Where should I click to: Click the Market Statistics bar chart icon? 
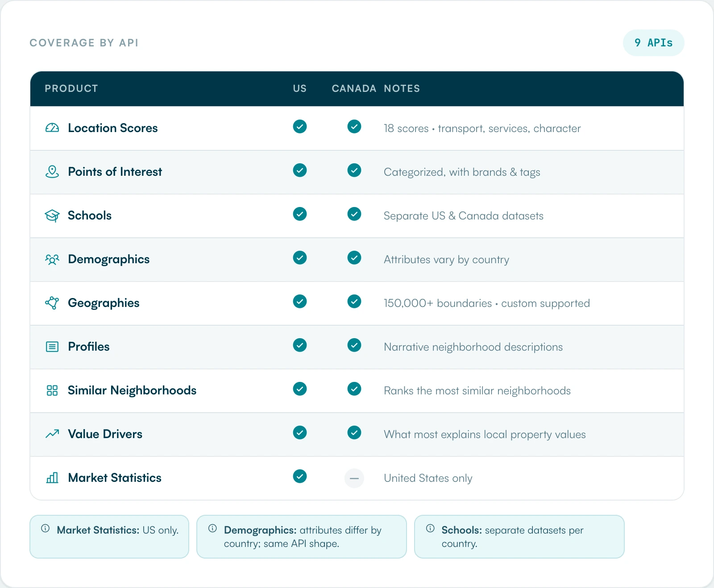pos(52,478)
